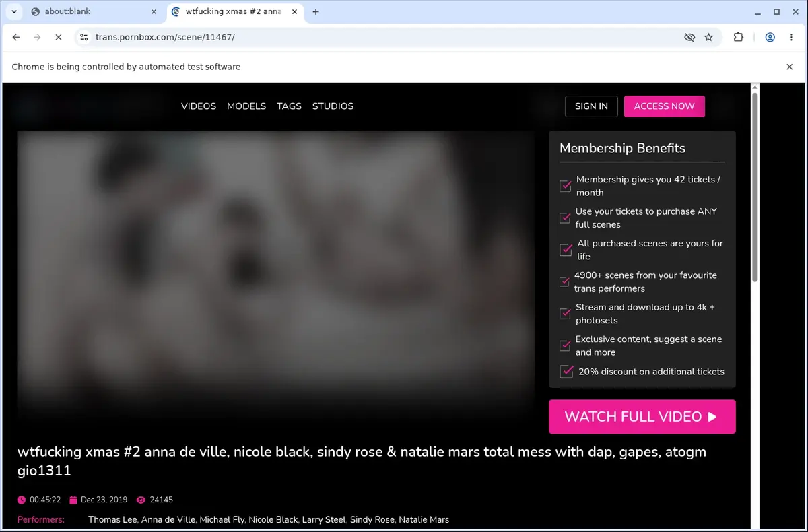The image size is (808, 532).
Task: Dismiss the automated test software infobar
Action: [x=790, y=67]
